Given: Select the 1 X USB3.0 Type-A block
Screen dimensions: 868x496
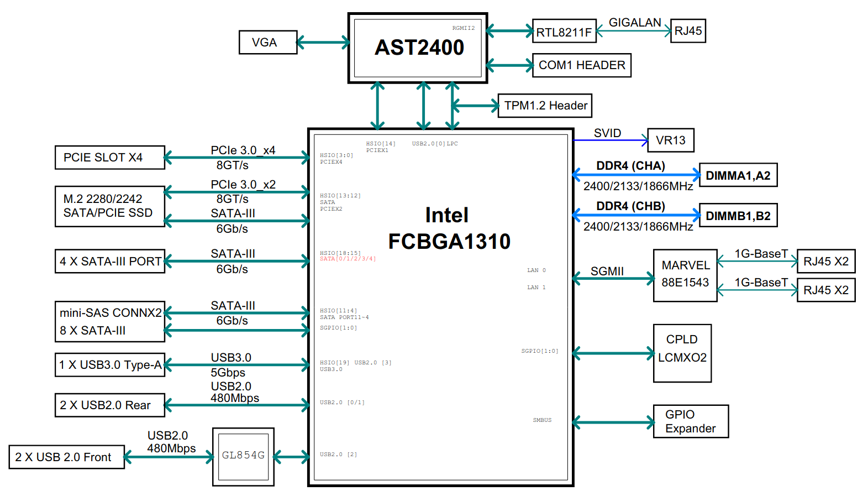Looking at the screenshot, I should point(110,365).
